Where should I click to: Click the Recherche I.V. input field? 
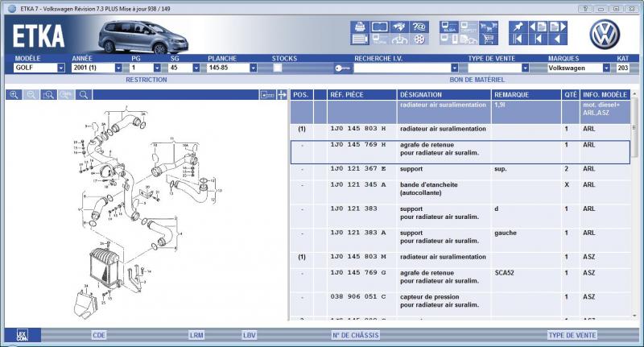(x=402, y=68)
